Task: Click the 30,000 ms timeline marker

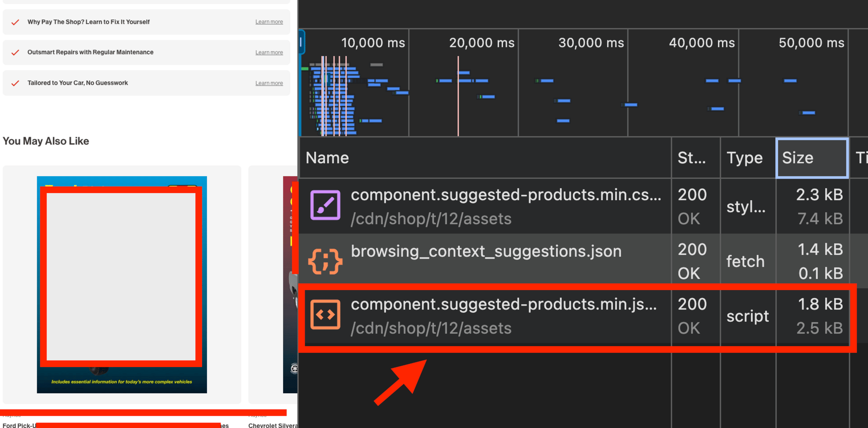Action: pos(591,43)
